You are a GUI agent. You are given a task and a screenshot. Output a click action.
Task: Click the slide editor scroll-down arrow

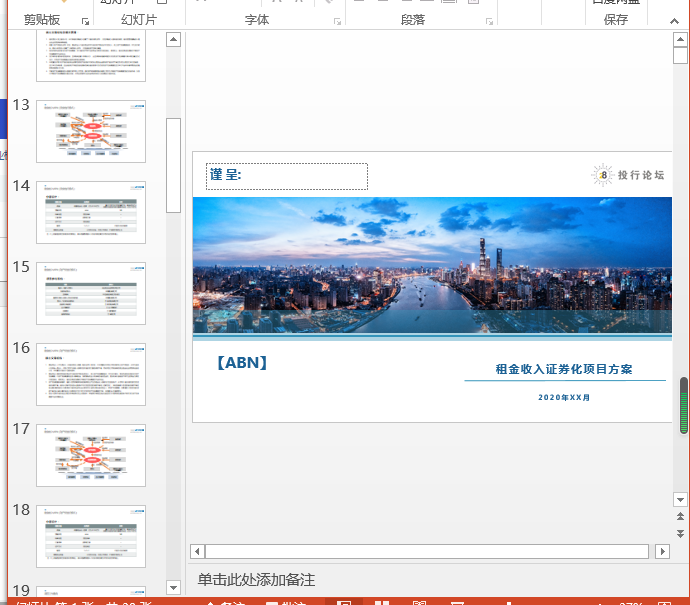tap(680, 499)
